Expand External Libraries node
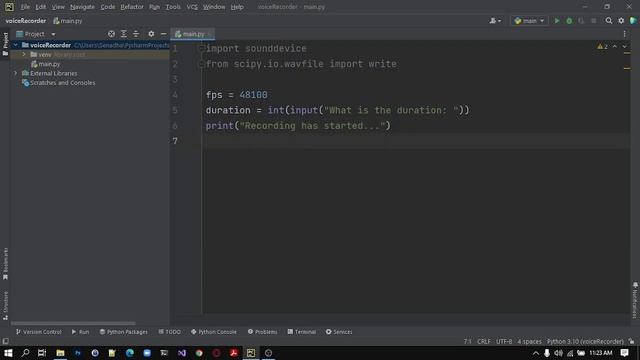Screen dimensions: 640x360 point(16,73)
